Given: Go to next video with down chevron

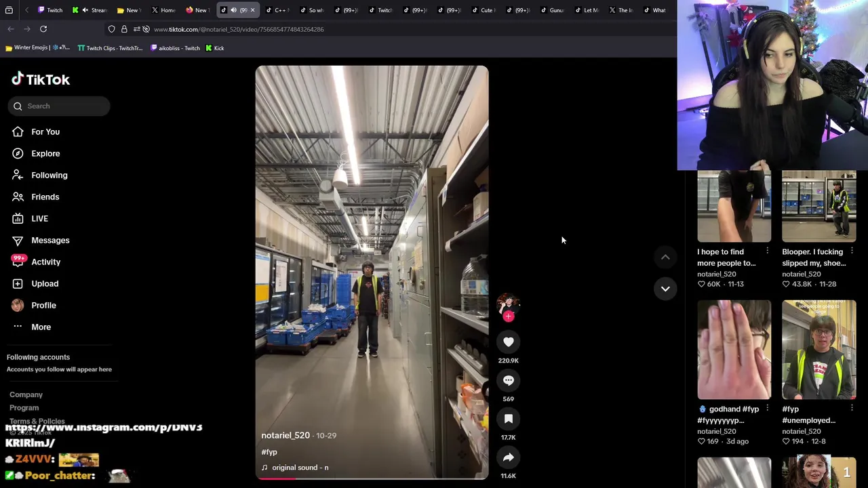Looking at the screenshot, I should click(x=665, y=289).
